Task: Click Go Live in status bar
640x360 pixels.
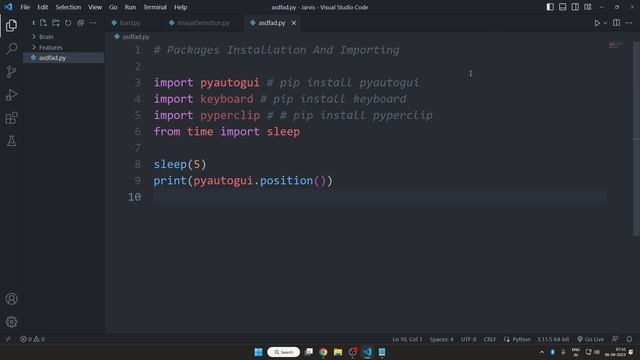Action: (x=590, y=339)
